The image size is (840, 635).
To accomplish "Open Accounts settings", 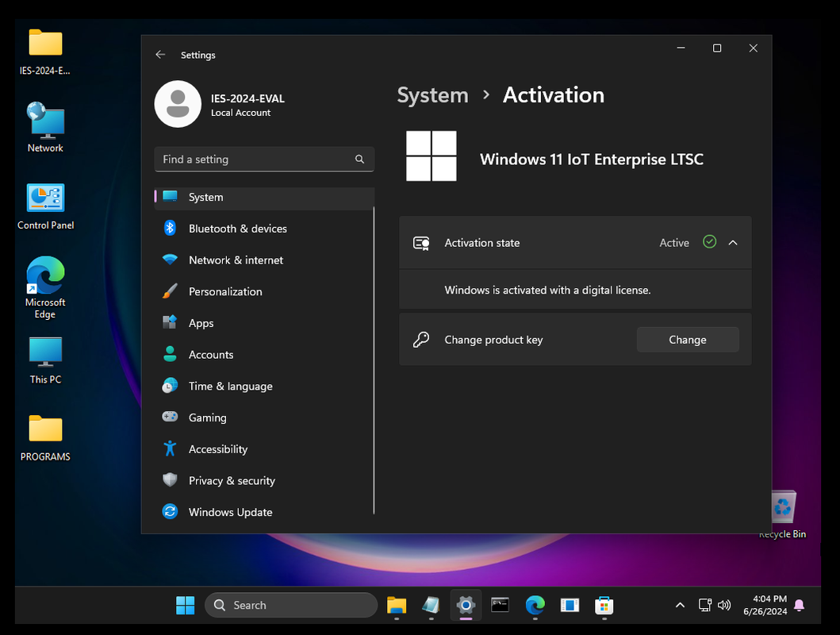I will tap(264, 355).
